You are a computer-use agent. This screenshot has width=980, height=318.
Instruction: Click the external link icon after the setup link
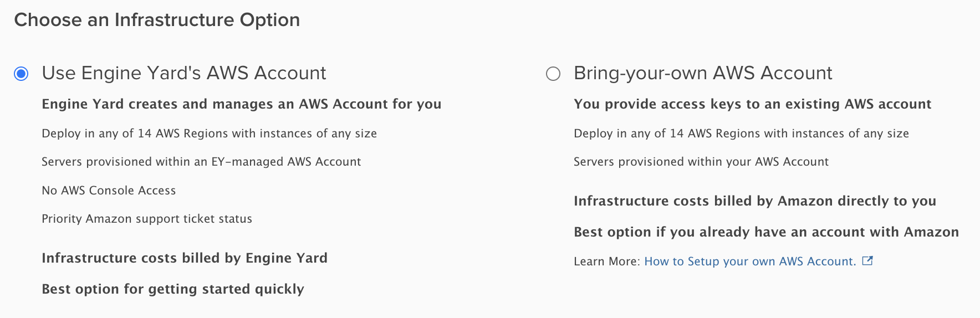click(x=868, y=261)
